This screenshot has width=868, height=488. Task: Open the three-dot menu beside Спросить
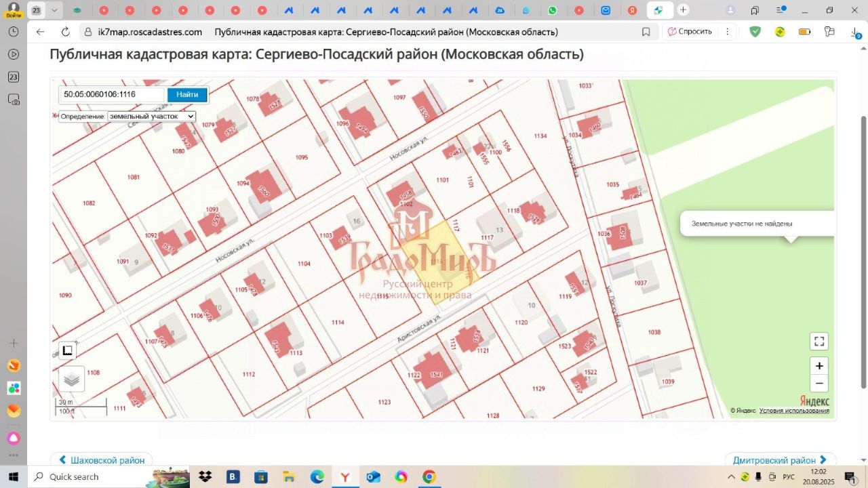(x=727, y=32)
